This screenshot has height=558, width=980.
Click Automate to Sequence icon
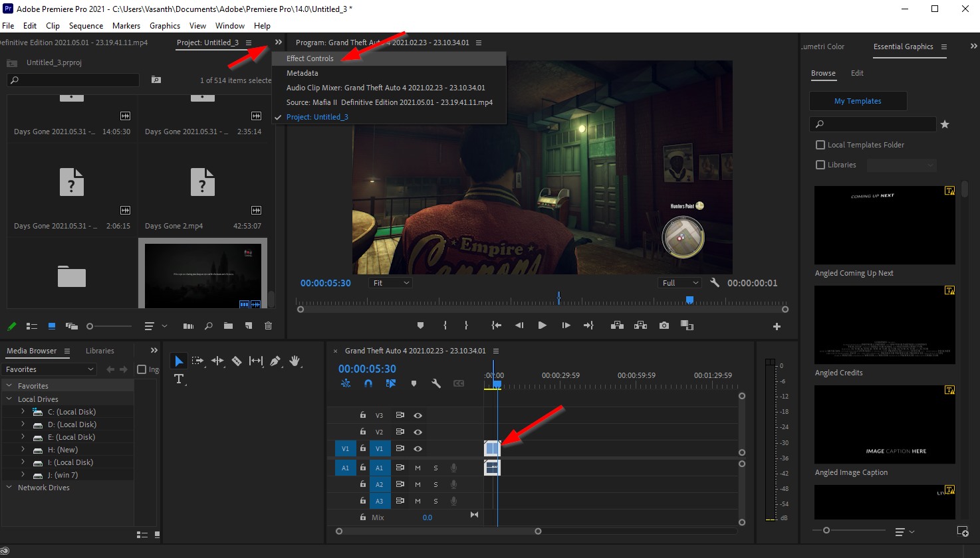coord(188,326)
